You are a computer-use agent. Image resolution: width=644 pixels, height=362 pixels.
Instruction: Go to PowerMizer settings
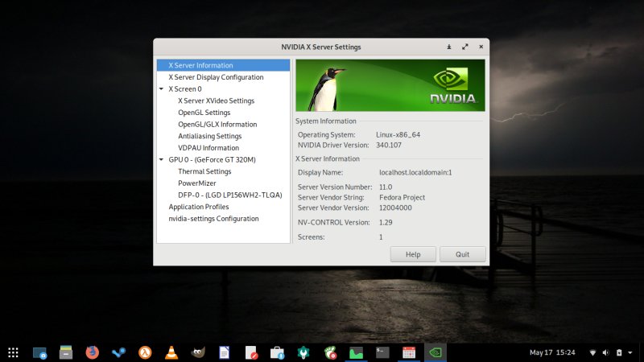pyautogui.click(x=198, y=183)
